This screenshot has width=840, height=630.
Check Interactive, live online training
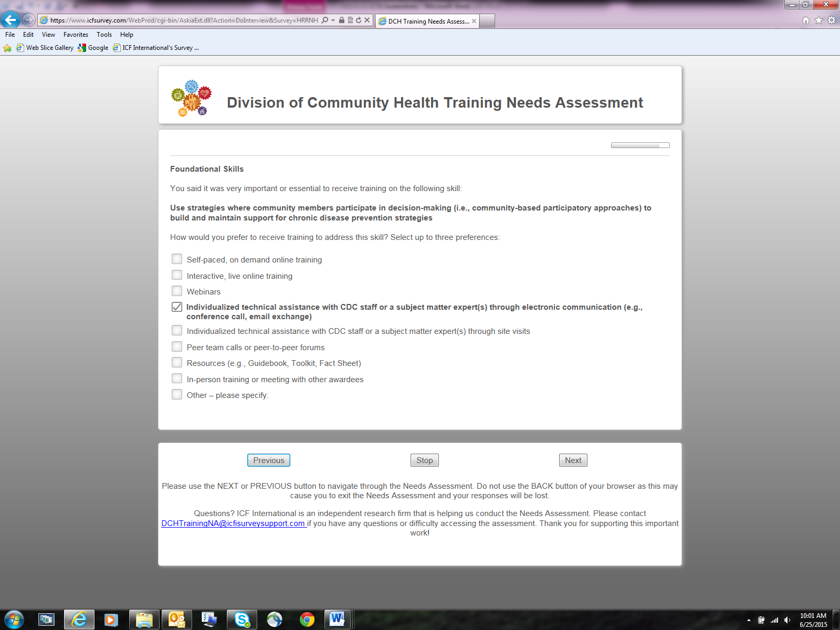[177, 275]
